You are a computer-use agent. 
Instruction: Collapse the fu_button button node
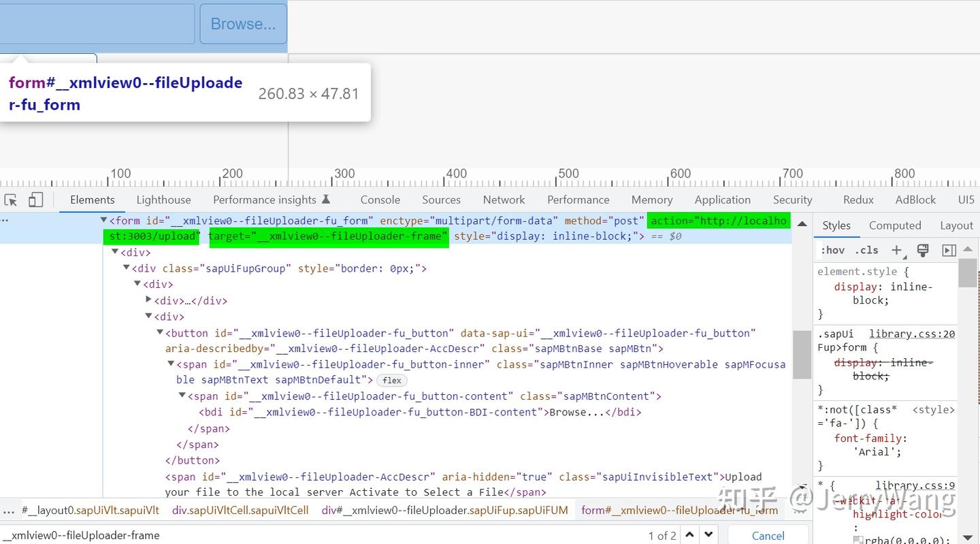(x=160, y=333)
